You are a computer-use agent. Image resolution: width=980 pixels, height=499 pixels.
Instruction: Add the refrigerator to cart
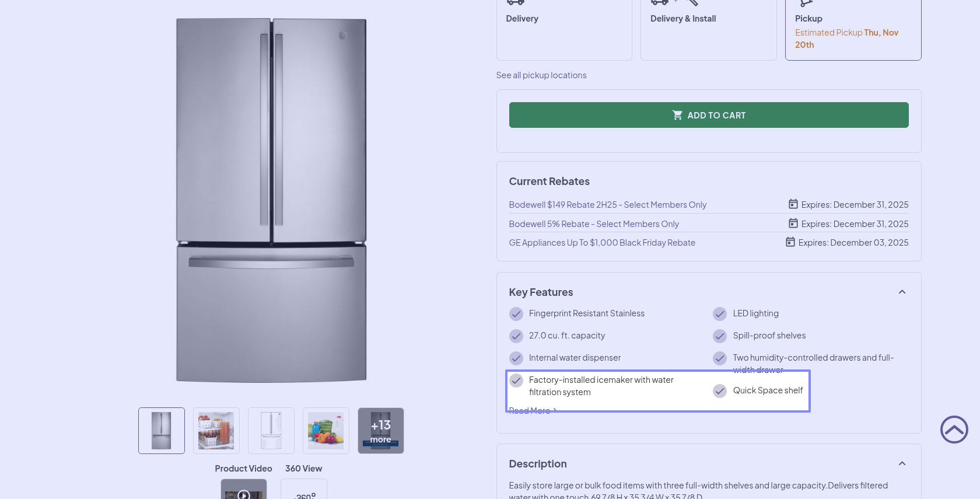click(708, 115)
